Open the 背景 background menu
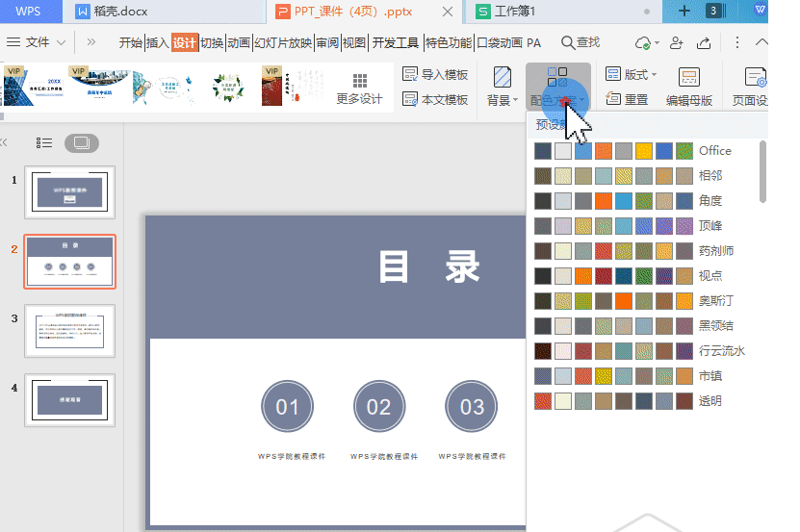The height and width of the screenshot is (532, 800). coord(502,87)
